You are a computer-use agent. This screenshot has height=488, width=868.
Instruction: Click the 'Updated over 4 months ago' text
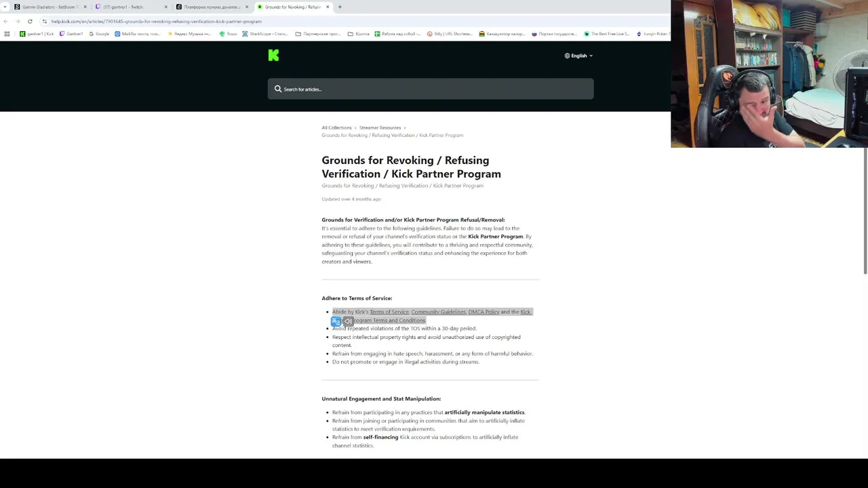(351, 199)
